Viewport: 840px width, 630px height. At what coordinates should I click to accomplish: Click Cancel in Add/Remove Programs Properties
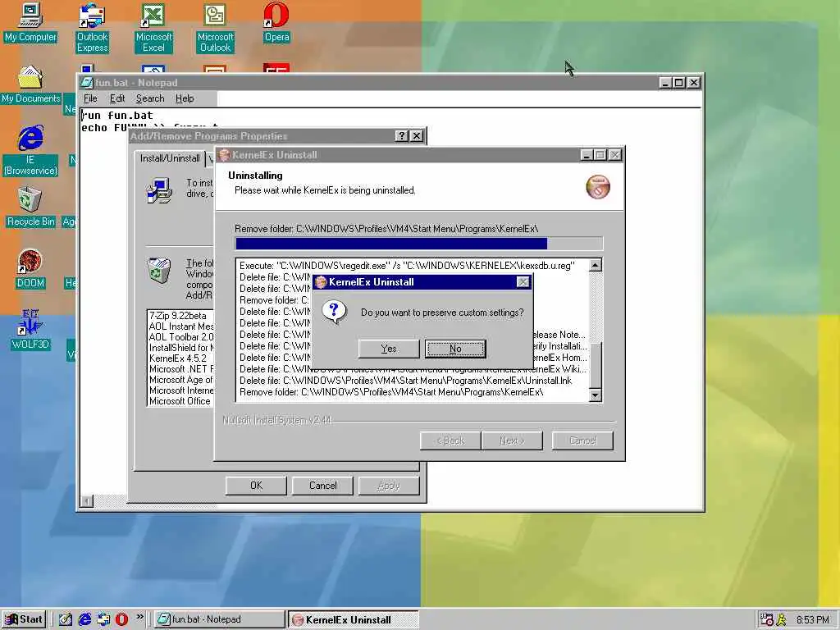[322, 486]
